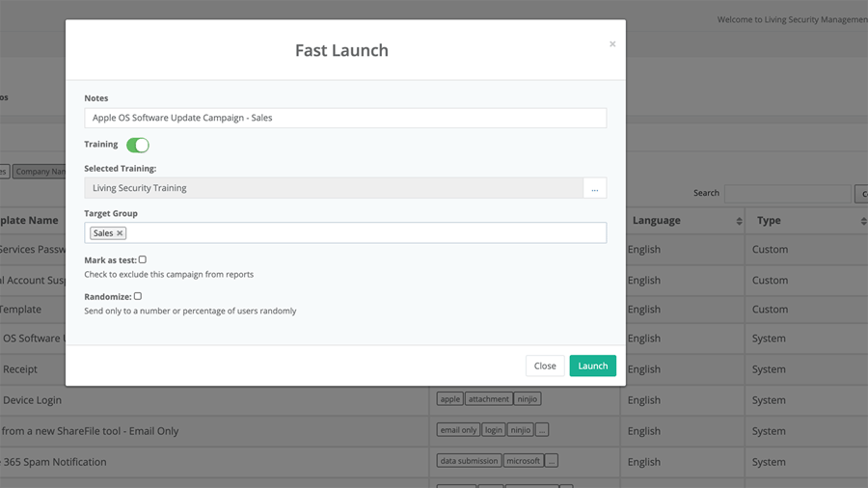
Task: Toggle the Training switch off
Action: (138, 145)
